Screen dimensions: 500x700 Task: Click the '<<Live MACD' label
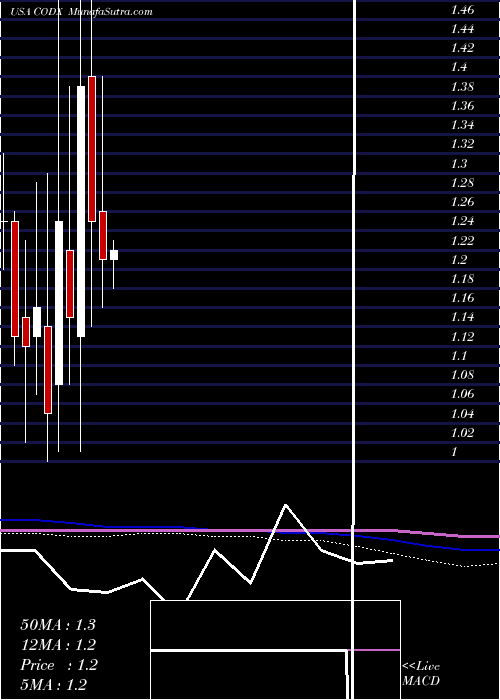pos(421,674)
